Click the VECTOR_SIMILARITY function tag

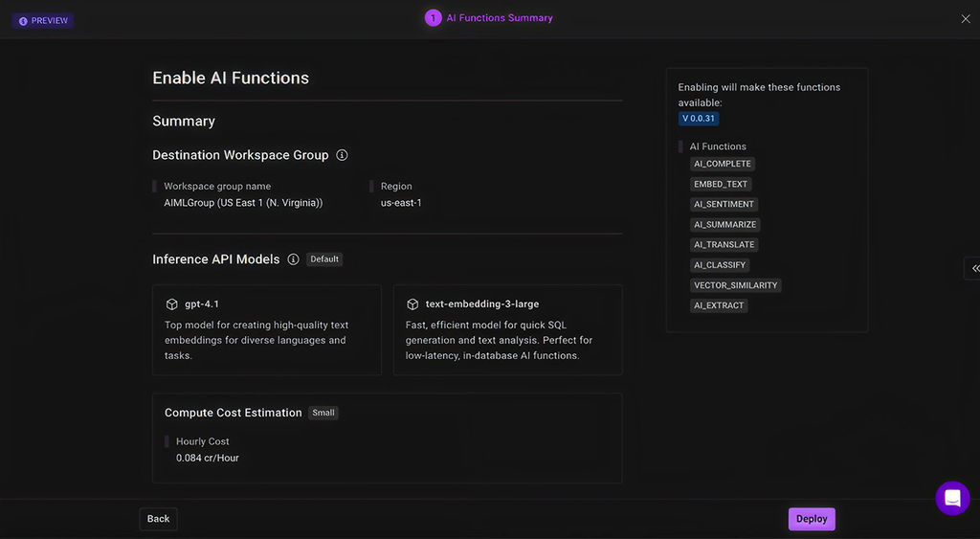[735, 285]
